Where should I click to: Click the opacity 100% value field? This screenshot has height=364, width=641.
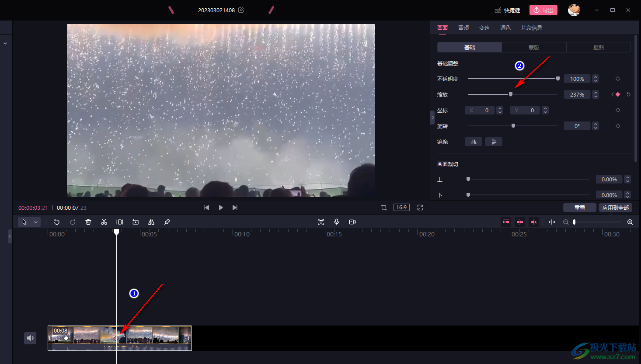tap(577, 79)
